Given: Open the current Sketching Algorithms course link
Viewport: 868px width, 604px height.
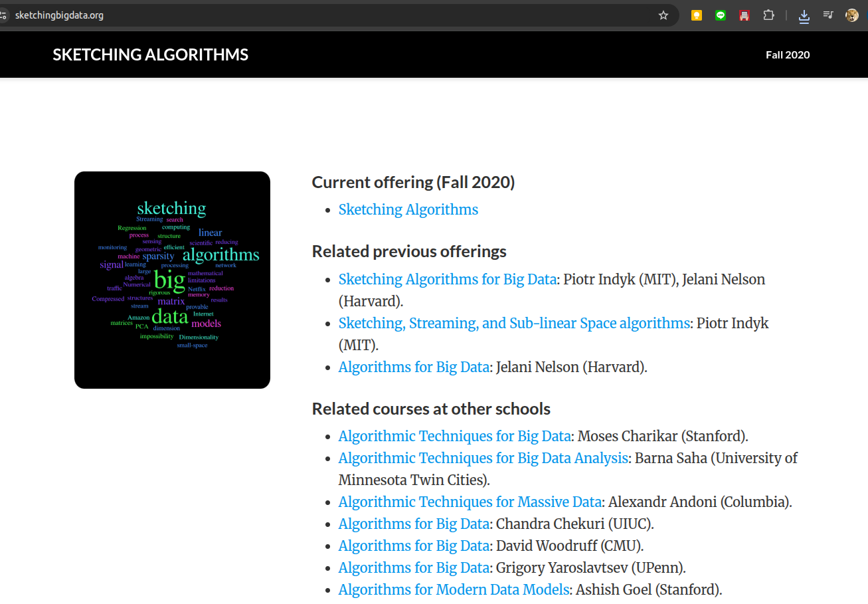Looking at the screenshot, I should coord(408,209).
